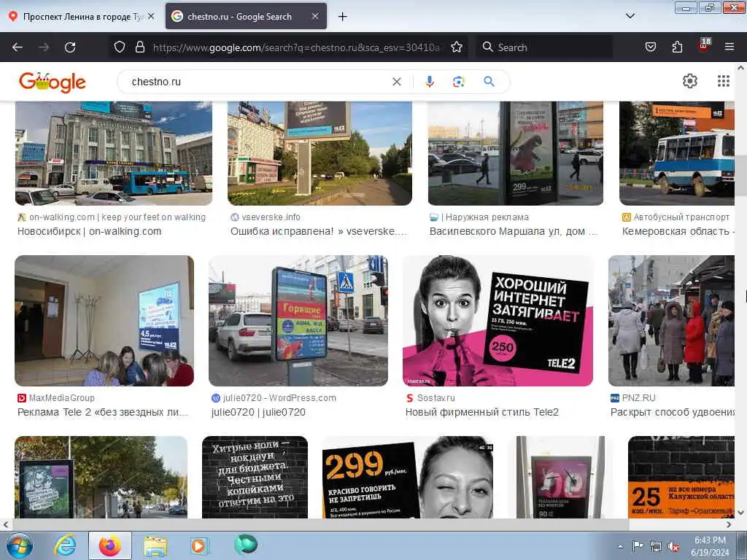Screen dimensions: 747x560
Task: Go to Google home via logo
Action: click(53, 82)
